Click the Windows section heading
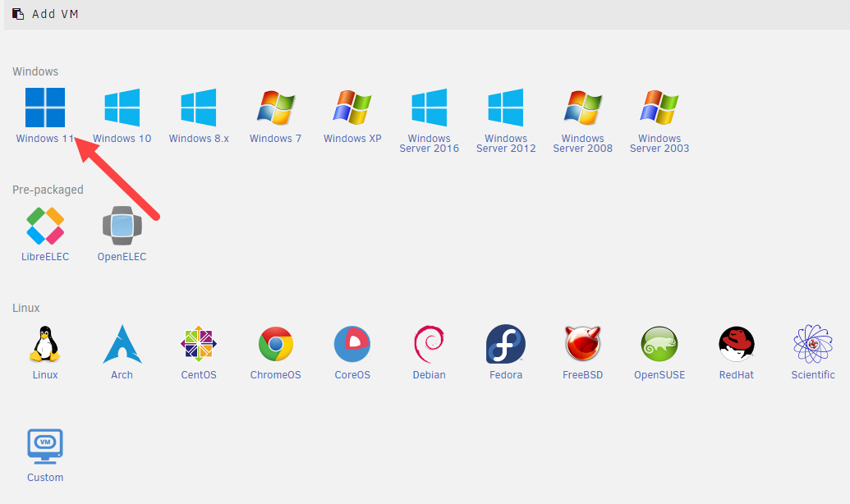This screenshot has width=850, height=504. 35,71
